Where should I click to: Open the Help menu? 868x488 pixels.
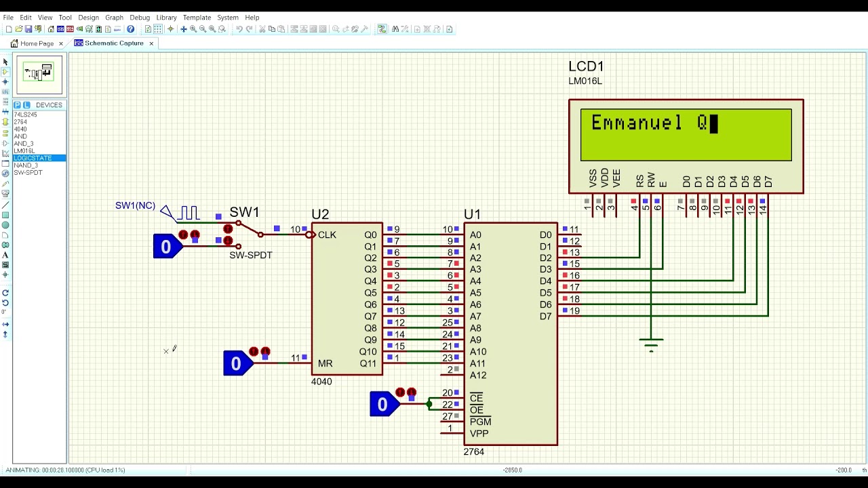click(252, 18)
